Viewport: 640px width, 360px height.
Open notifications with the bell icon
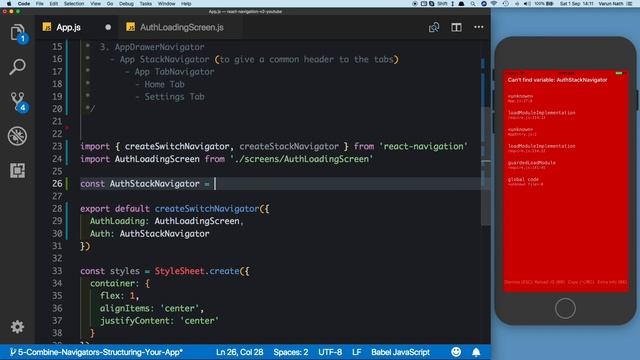[x=476, y=352]
